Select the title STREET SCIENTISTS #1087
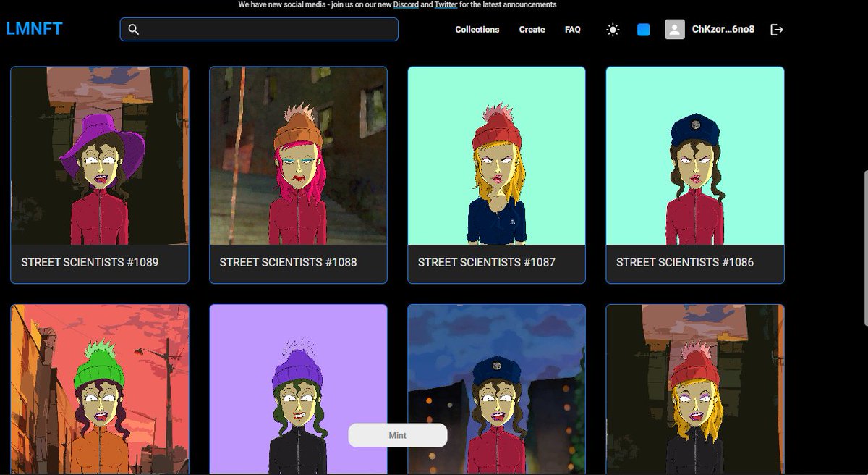This screenshot has width=868, height=475. (486, 262)
